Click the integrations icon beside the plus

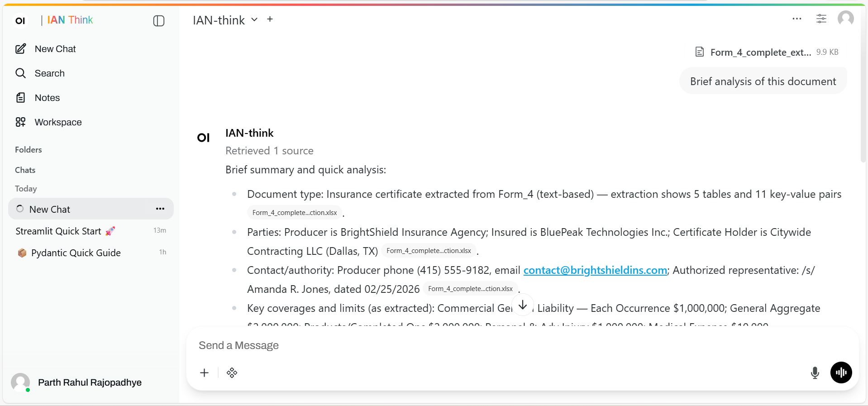(232, 373)
